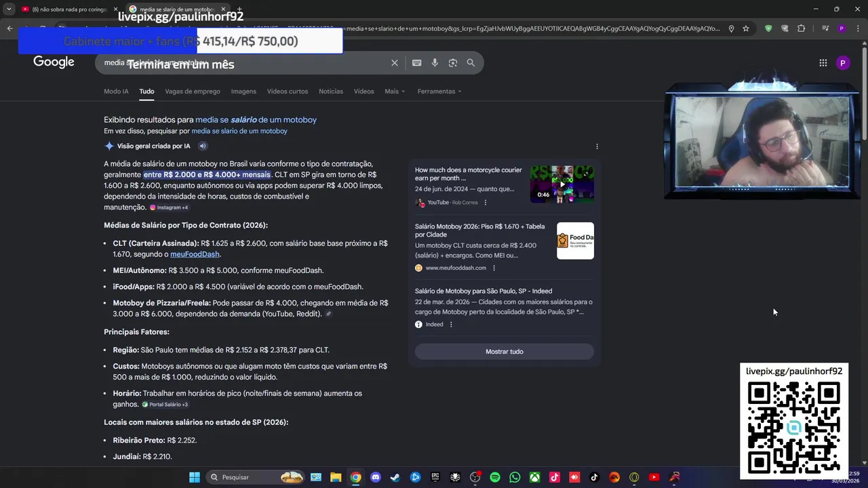
Task: Open the Vídeos curtos tab
Action: point(288,91)
